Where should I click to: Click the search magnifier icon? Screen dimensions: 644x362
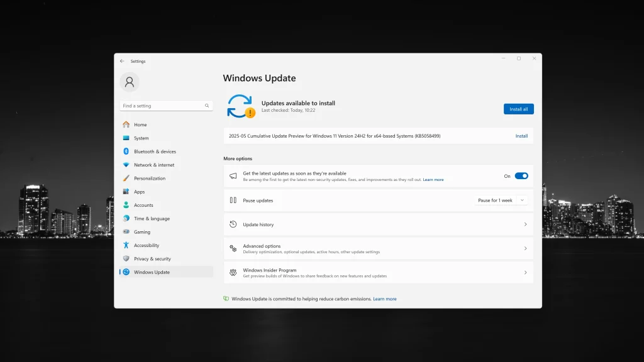[207, 106]
